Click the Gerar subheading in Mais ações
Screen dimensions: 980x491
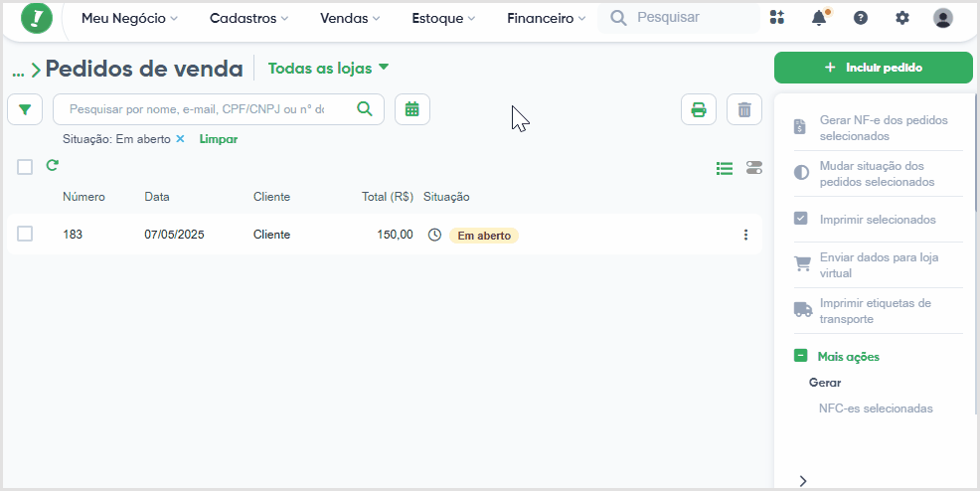825,382
